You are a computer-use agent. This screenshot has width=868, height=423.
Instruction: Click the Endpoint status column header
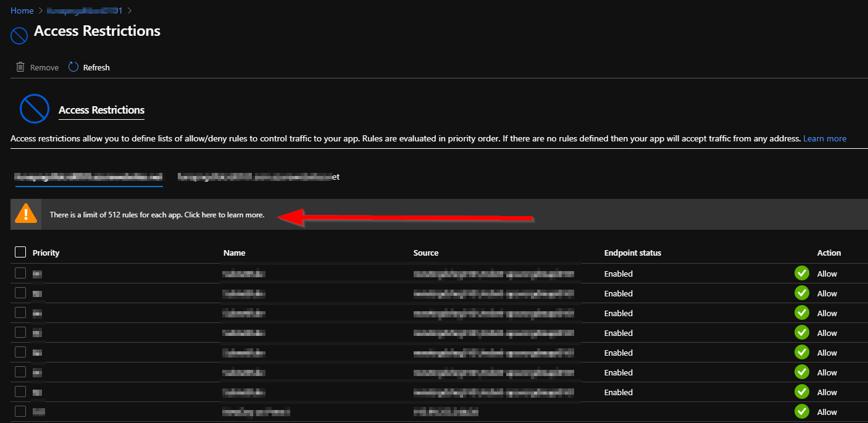[x=632, y=253]
